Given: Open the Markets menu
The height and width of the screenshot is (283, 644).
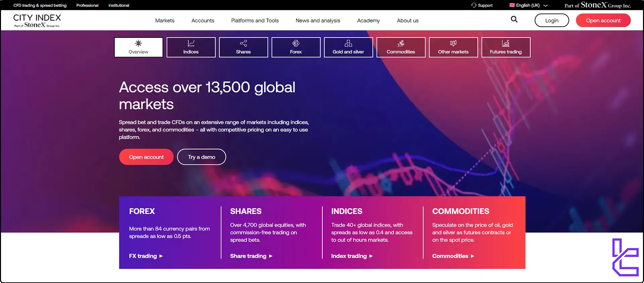Looking at the screenshot, I should (165, 20).
